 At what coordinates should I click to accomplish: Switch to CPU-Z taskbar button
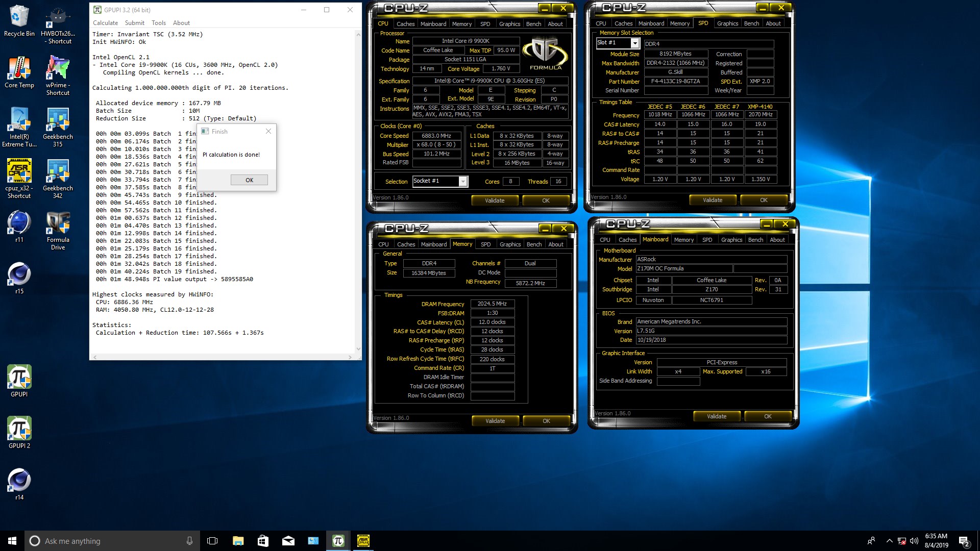tap(363, 541)
